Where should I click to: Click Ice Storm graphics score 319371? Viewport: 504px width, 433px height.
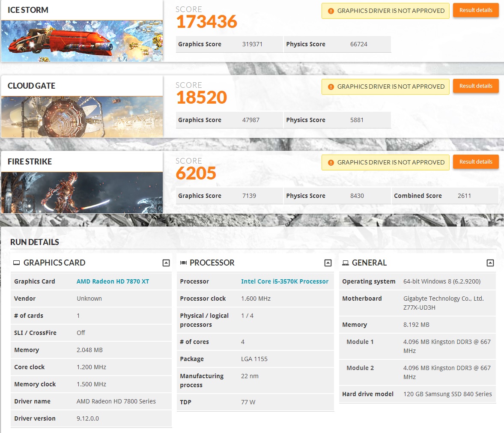[252, 45]
